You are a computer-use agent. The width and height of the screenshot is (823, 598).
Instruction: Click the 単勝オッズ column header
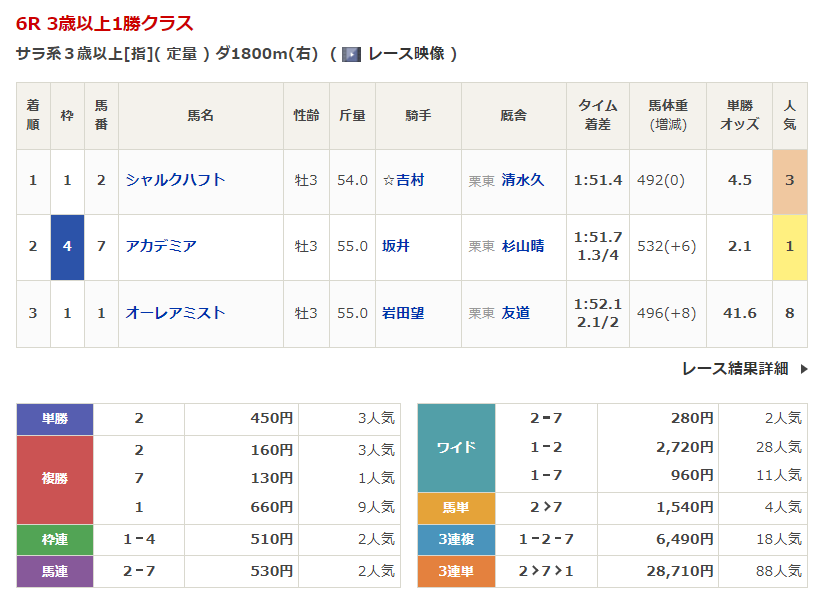click(739, 115)
